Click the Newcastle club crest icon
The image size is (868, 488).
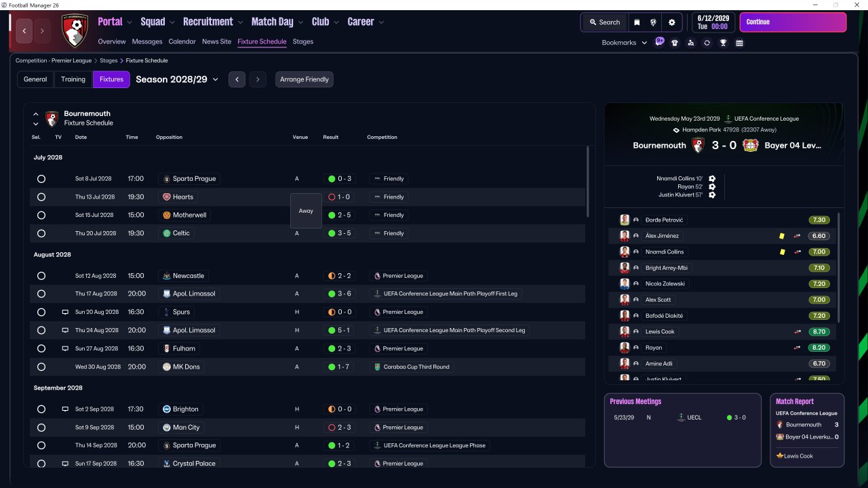tap(167, 276)
